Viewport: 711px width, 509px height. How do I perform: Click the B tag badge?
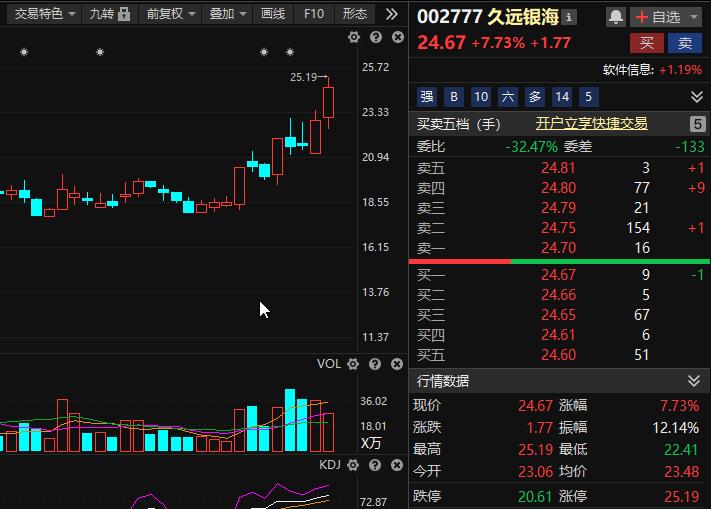coord(454,97)
